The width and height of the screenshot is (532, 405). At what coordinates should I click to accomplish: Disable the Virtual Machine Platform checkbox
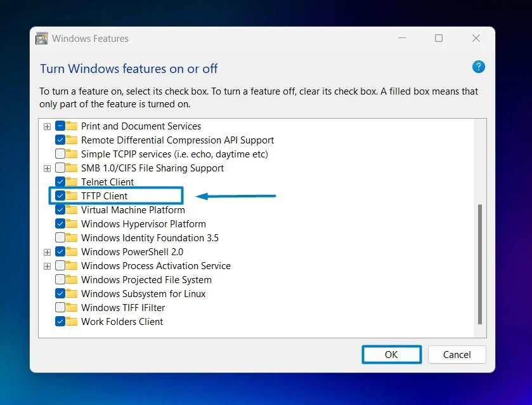click(60, 209)
